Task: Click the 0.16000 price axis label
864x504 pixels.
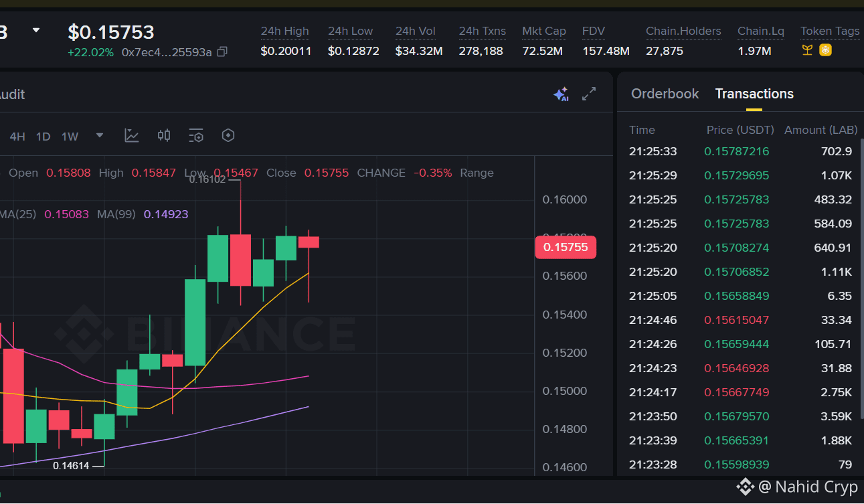Action: (564, 199)
